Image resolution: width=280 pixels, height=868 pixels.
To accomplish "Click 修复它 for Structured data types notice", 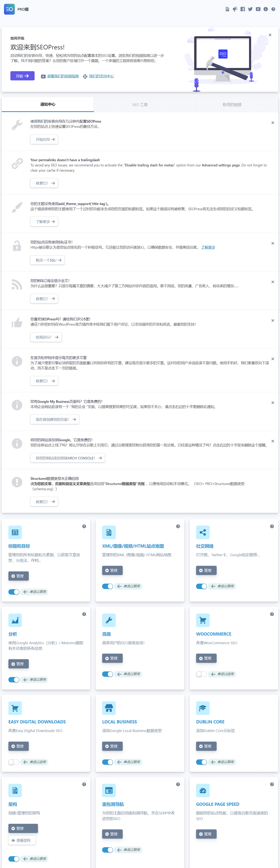I will coord(44,502).
